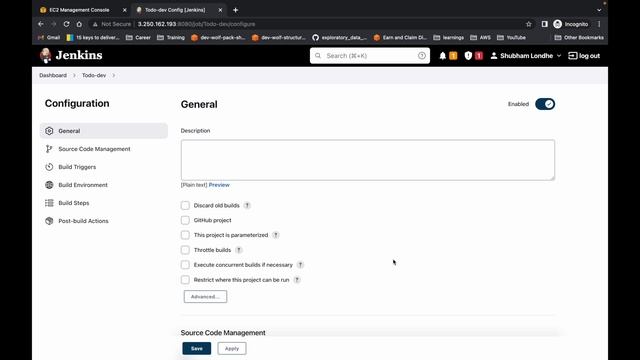Viewport: 640px width, 360px height.
Task: Open a new browser tab
Action: click(x=236, y=10)
